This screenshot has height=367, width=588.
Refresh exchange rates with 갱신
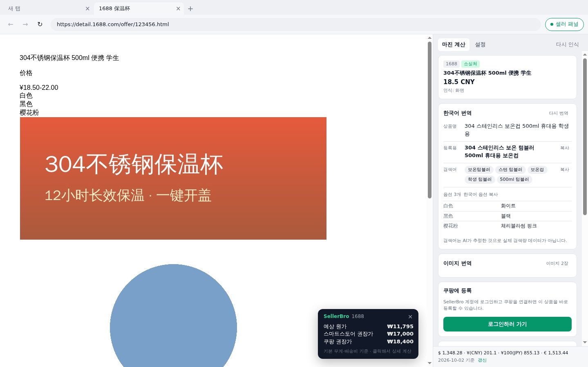point(482,360)
